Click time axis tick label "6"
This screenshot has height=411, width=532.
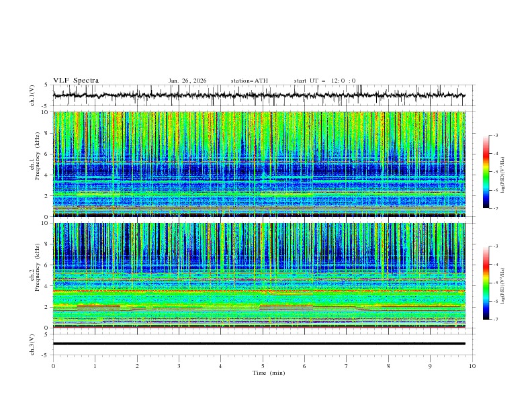coord(304,366)
